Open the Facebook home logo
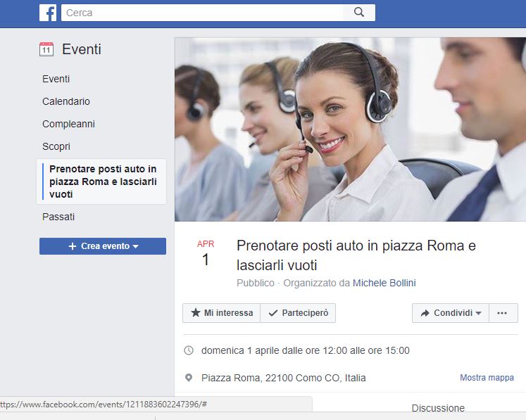Image resolution: width=526 pixels, height=420 pixels. (x=48, y=13)
